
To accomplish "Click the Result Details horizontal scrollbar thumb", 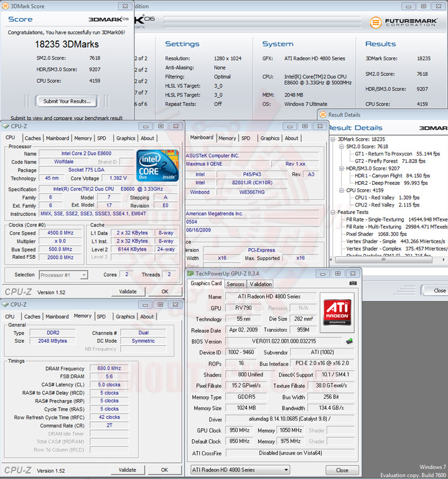I will [x=384, y=259].
